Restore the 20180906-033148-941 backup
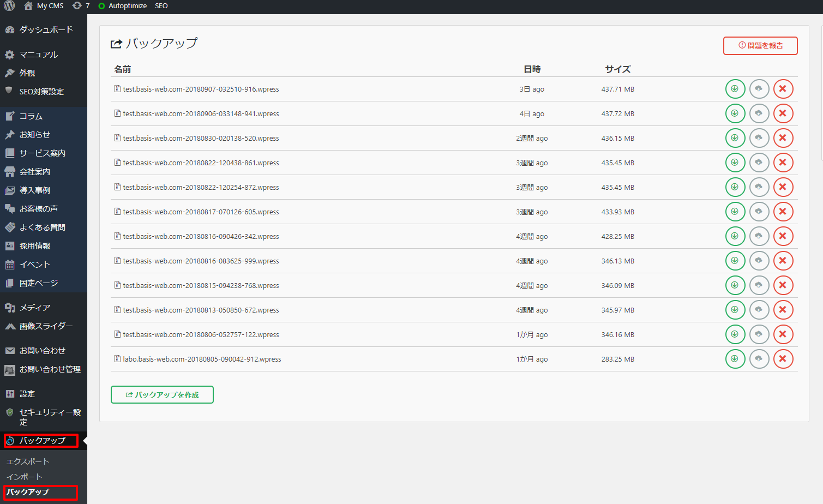Screen dimensions: 823x504 coord(759,113)
